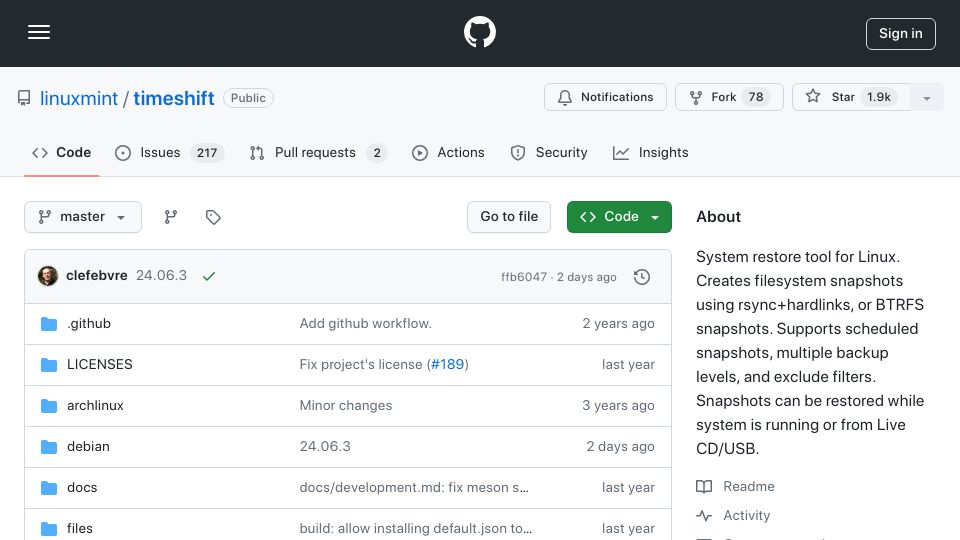Open the .github folder
Viewport: 960px width, 540px height.
pyautogui.click(x=89, y=323)
